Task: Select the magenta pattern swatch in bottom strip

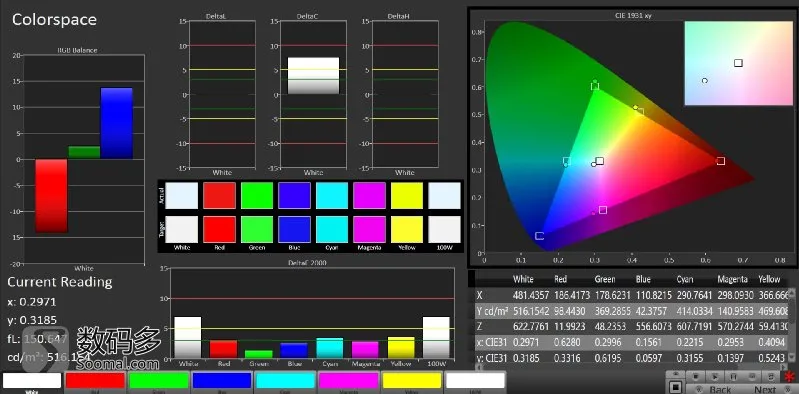Action: coord(348,381)
